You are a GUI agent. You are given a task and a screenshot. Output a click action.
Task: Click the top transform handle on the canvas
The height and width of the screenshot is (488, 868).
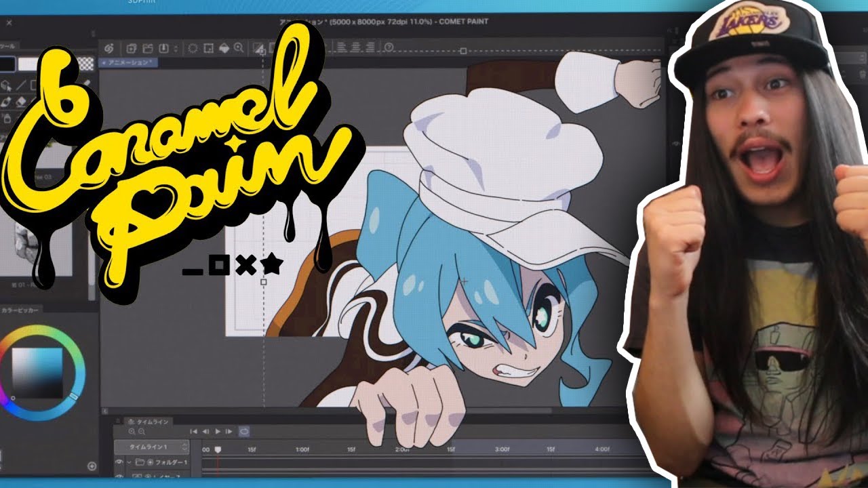pos(463,51)
